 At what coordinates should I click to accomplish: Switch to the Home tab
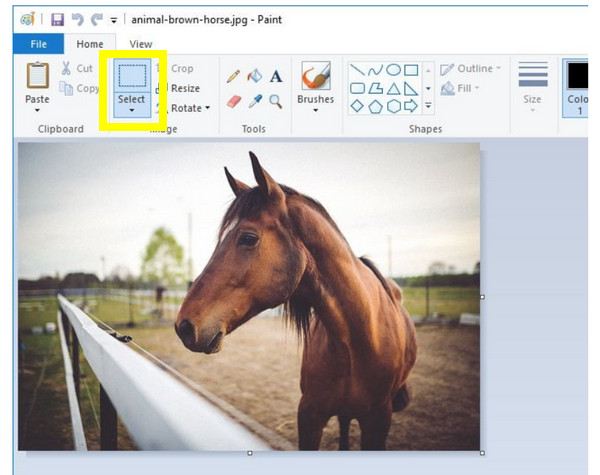coord(90,44)
